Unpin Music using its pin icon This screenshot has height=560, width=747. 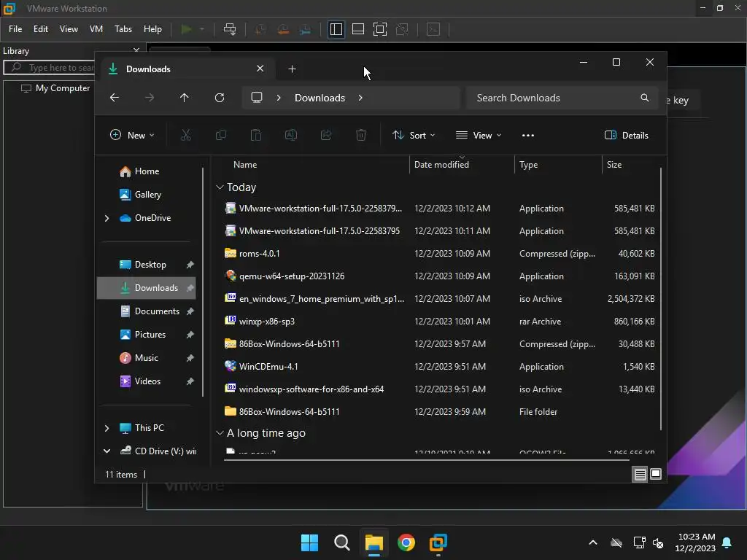click(190, 358)
